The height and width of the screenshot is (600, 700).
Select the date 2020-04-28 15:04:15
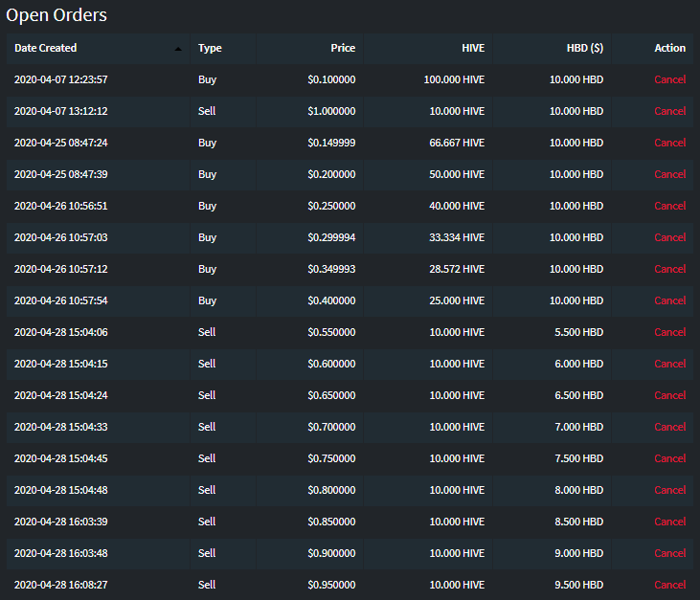(60, 364)
